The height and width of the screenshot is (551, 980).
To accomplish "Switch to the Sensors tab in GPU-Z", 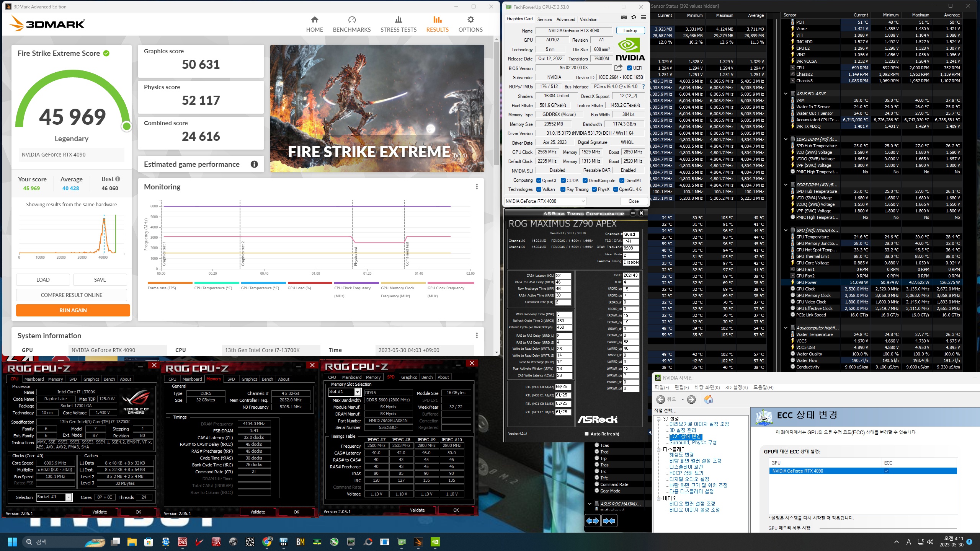I will point(544,20).
